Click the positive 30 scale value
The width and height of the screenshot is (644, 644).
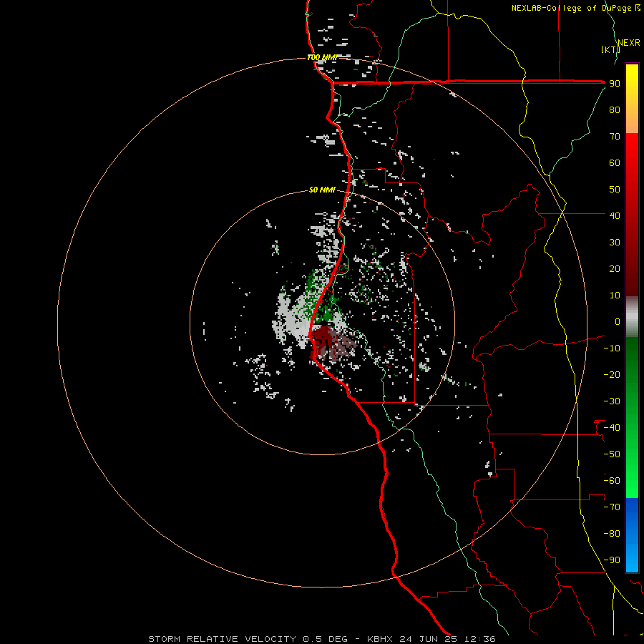click(615, 243)
